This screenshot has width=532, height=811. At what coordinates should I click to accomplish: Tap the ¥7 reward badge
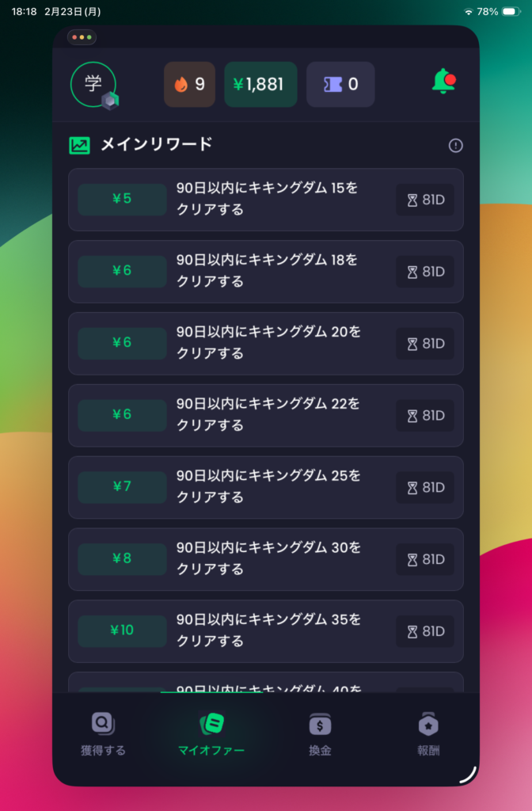(x=122, y=487)
